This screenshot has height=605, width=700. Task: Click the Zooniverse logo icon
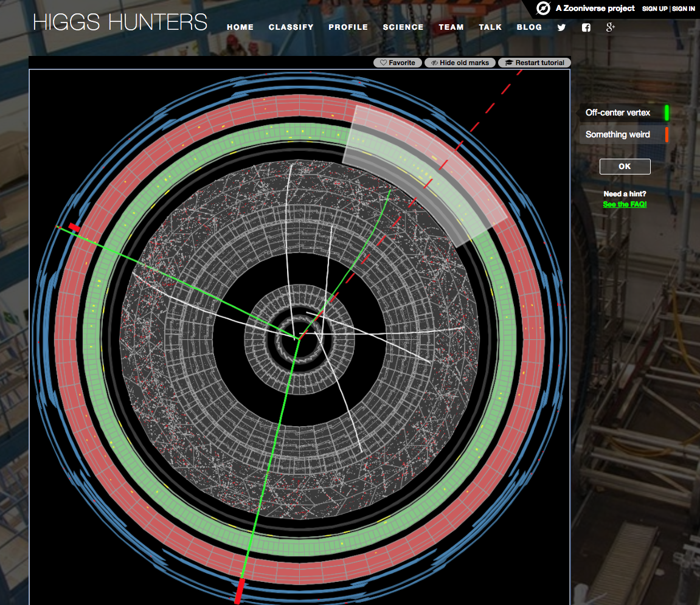[543, 8]
